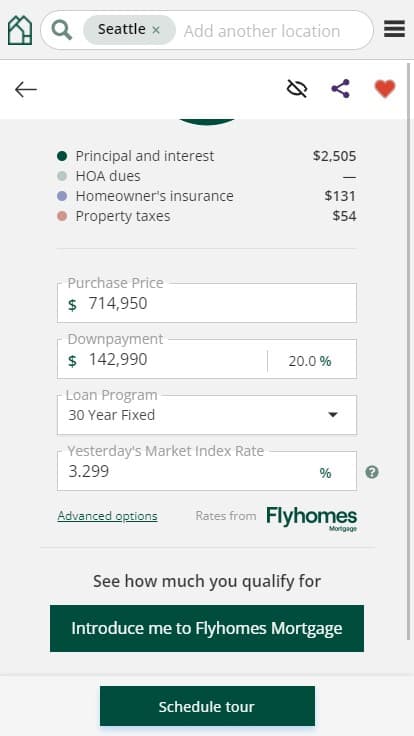Toggle the red heart favorite icon
The width and height of the screenshot is (414, 736).
tap(385, 89)
